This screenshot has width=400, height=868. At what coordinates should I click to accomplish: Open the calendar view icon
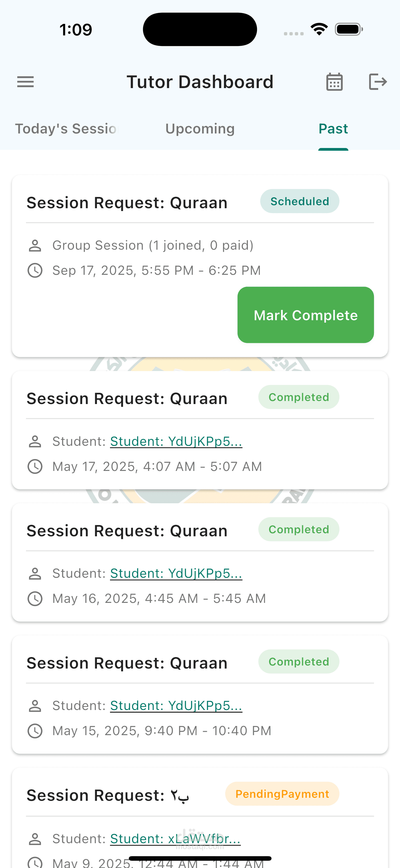pos(334,82)
